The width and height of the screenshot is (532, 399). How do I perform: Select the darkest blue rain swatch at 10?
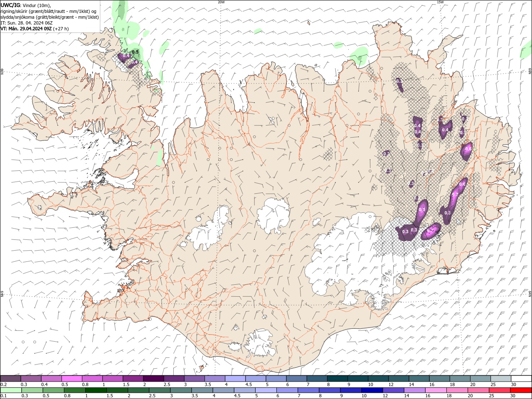(x=372, y=390)
